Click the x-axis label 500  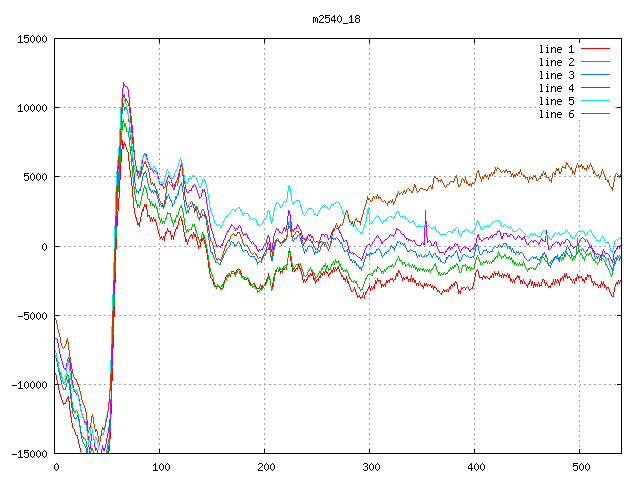point(581,467)
